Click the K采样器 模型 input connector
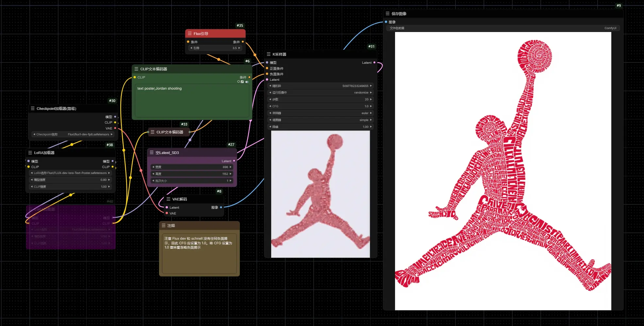The width and height of the screenshot is (644, 326). 267,62
